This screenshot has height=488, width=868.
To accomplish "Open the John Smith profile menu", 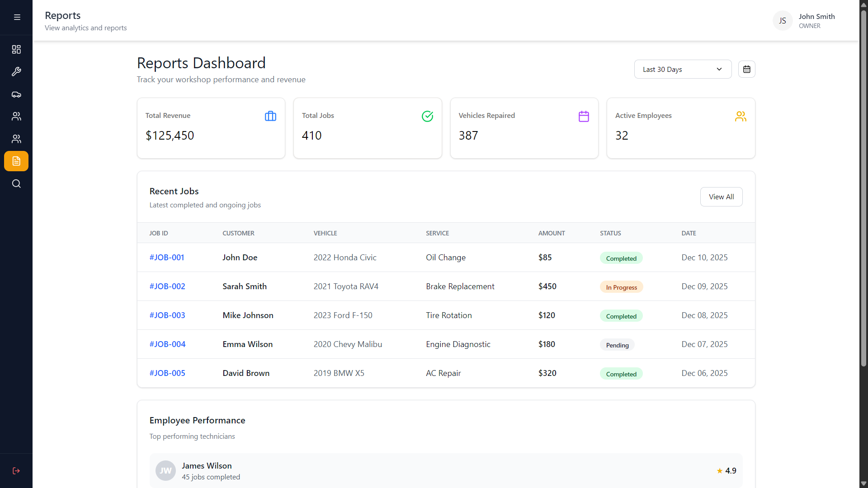I will (816, 20).
